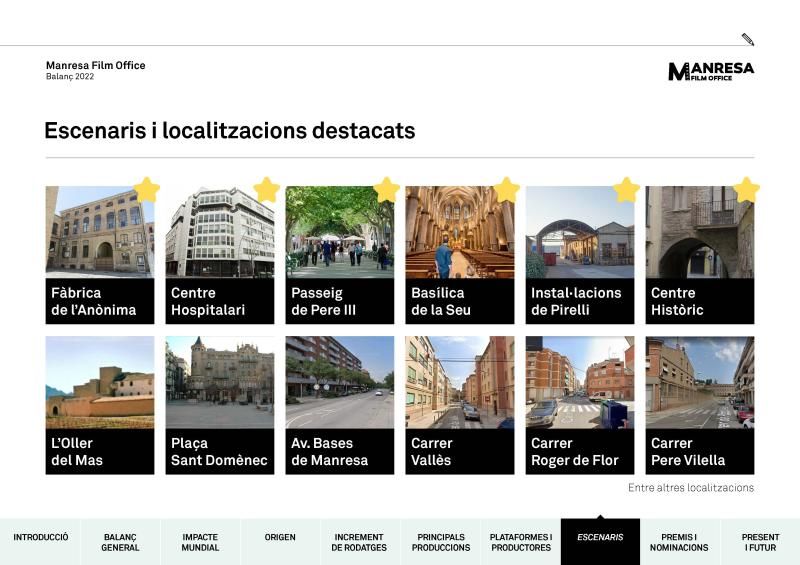This screenshot has height=565, width=800.
Task: Click the heading 'Escenaris i localitzacions destacats'
Action: 230,131
